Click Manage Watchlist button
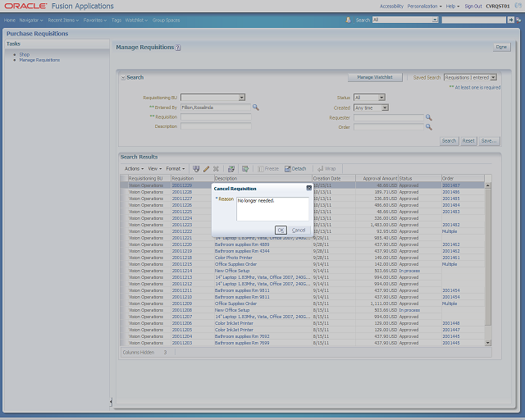525x420 pixels. 375,77
